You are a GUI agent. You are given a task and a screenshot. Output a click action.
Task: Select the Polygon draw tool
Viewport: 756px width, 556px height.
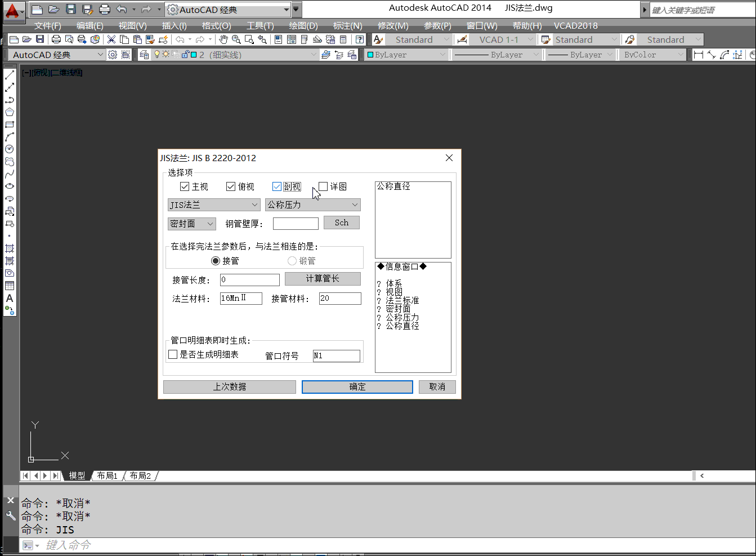(10, 112)
